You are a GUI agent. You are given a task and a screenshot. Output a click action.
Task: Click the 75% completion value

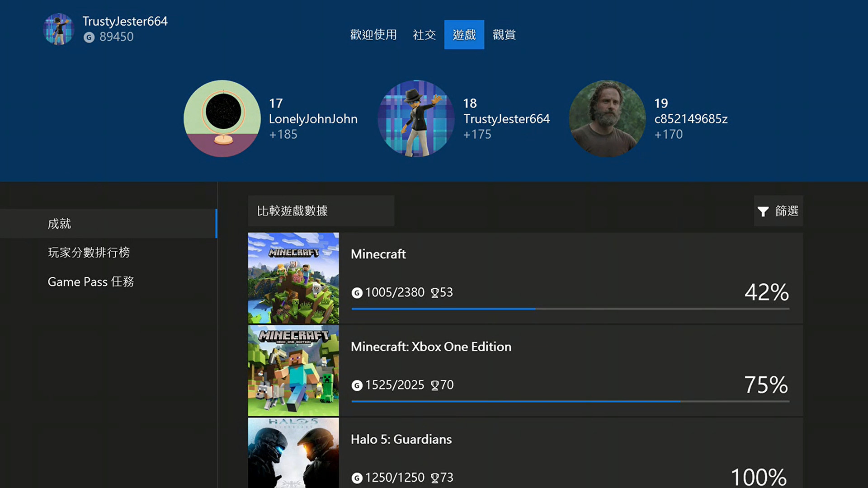[766, 385]
